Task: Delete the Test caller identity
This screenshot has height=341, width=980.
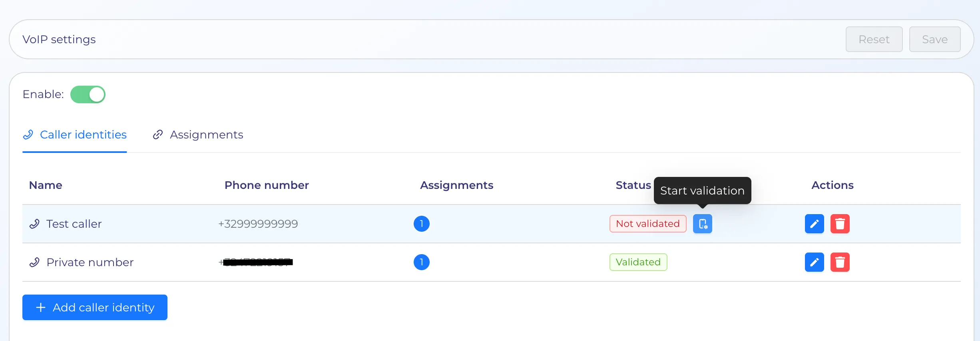Action: click(x=840, y=224)
